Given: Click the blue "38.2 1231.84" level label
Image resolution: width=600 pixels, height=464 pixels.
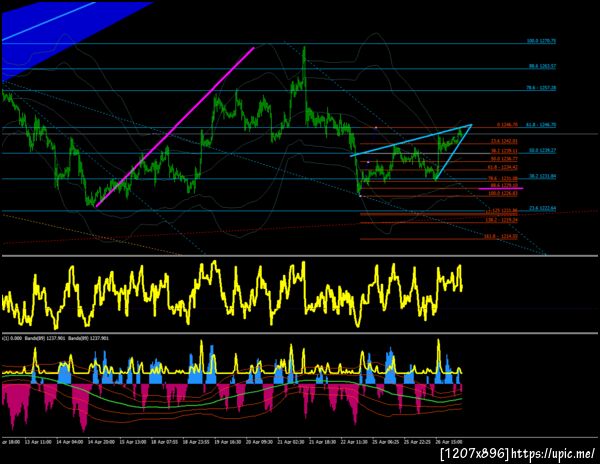Looking at the screenshot, I should click(543, 176).
